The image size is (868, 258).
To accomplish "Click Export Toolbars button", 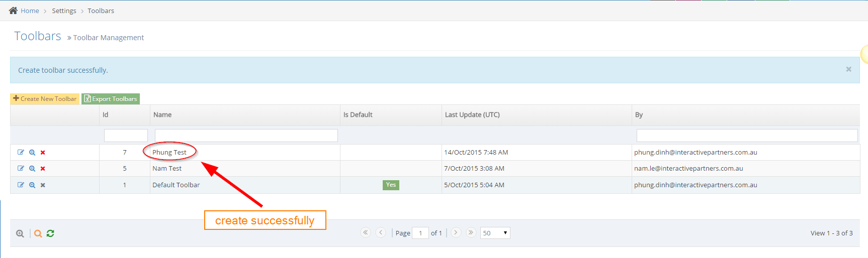I will coord(111,99).
